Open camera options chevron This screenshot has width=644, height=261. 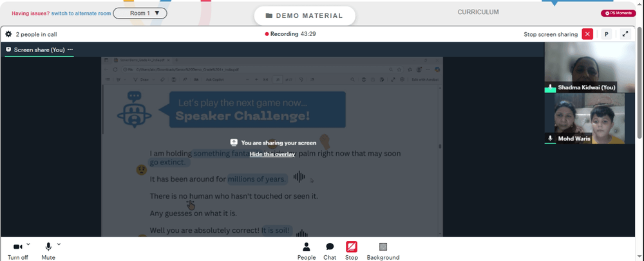pos(28,245)
